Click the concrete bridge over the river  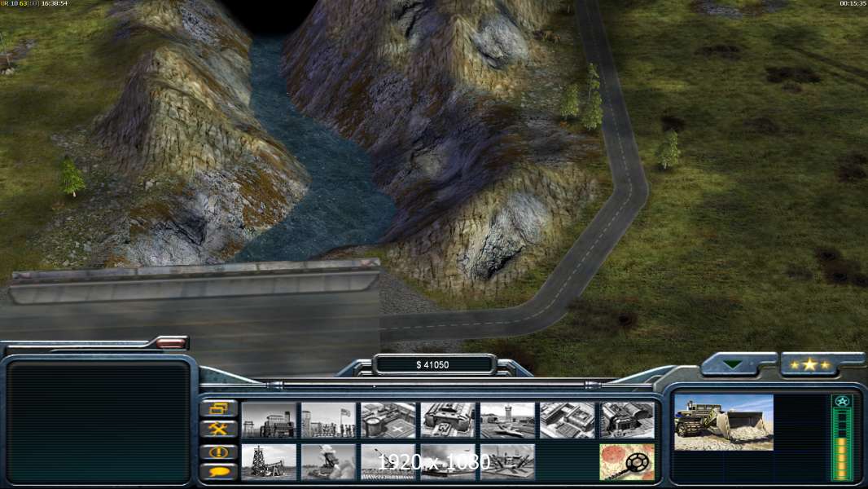coord(191,311)
